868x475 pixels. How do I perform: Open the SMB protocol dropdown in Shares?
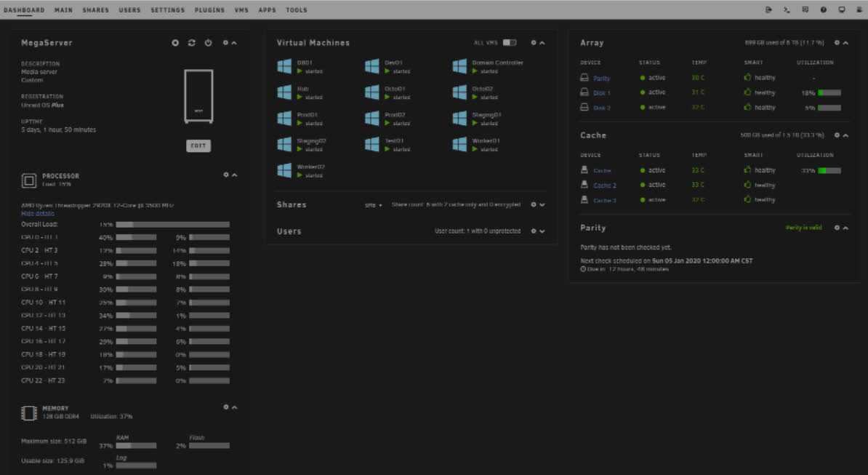pyautogui.click(x=374, y=205)
